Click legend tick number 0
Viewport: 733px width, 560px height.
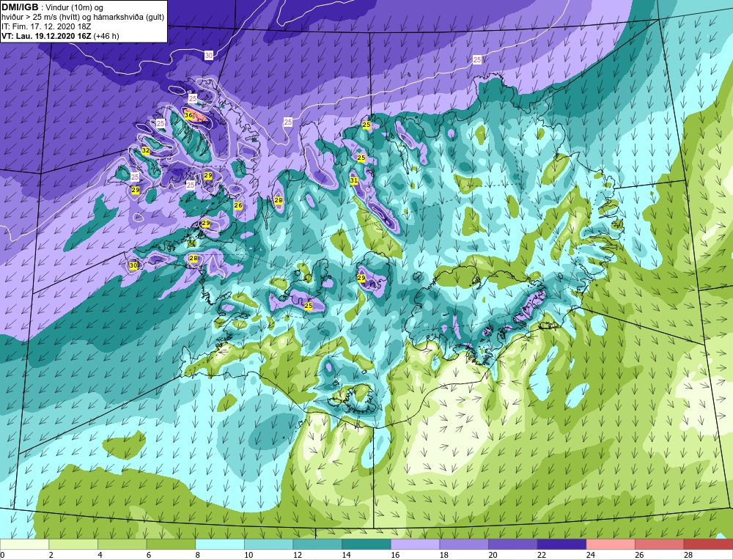pos(2,555)
